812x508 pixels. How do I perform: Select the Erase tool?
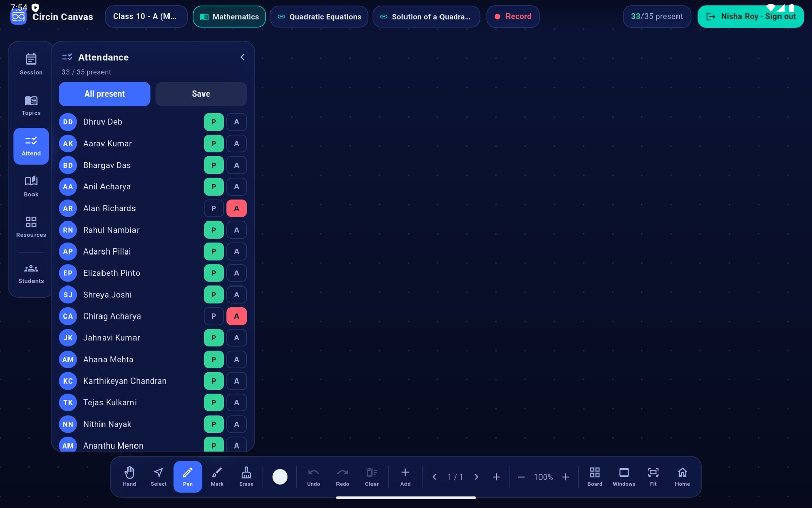(x=246, y=477)
